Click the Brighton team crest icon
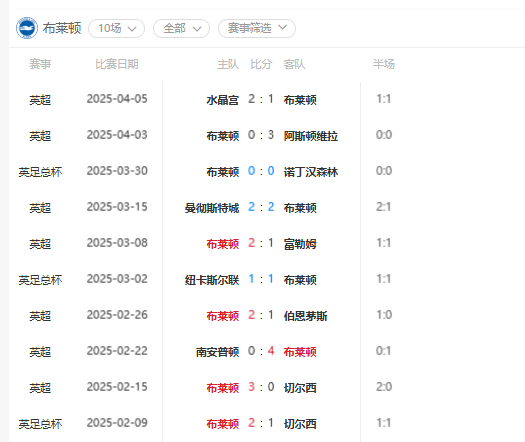The height and width of the screenshot is (442, 525). pos(27,28)
